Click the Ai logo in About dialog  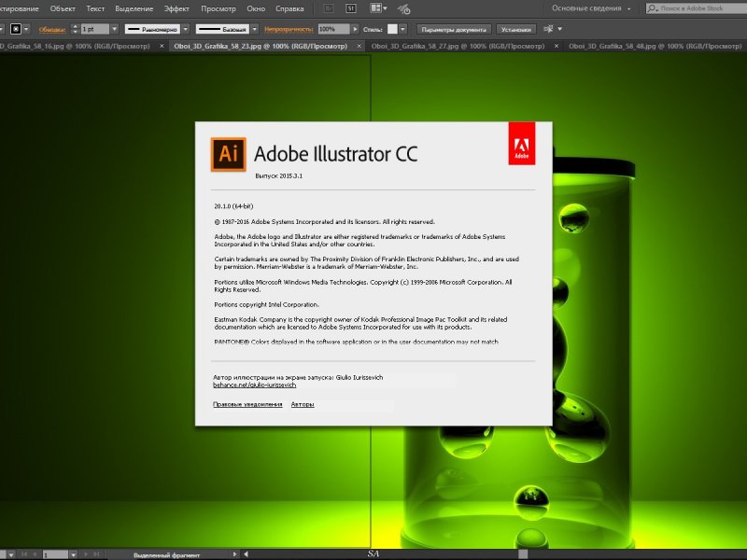point(228,154)
